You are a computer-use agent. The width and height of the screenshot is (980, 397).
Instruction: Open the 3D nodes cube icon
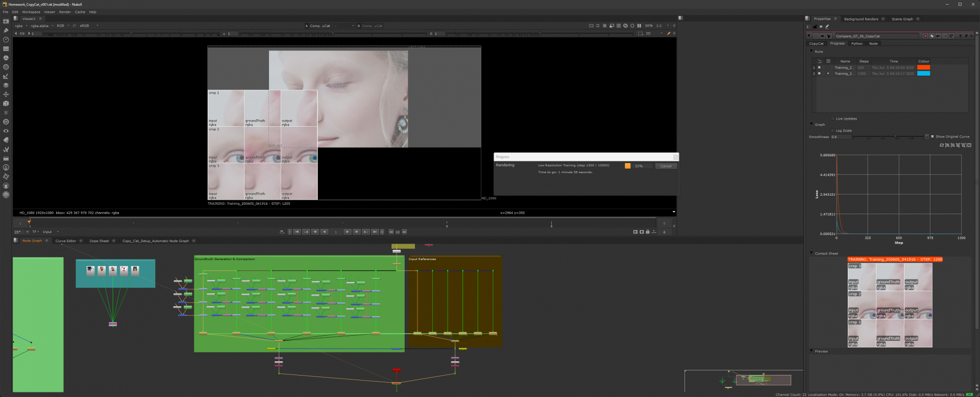[6, 104]
